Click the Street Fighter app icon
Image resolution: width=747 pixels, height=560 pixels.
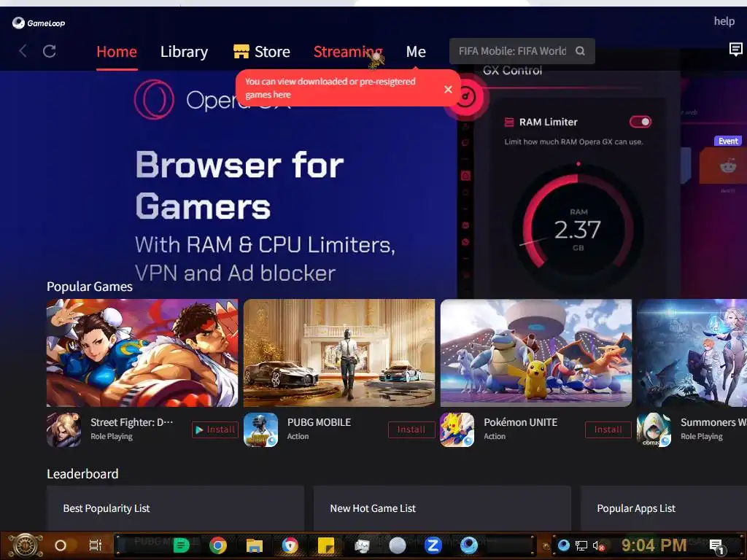pyautogui.click(x=64, y=429)
